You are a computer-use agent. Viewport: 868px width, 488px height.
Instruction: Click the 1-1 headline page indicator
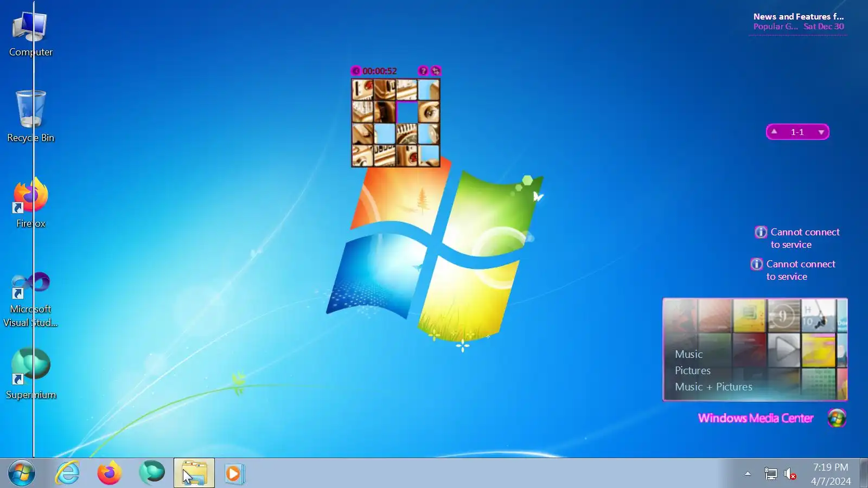[x=797, y=132]
